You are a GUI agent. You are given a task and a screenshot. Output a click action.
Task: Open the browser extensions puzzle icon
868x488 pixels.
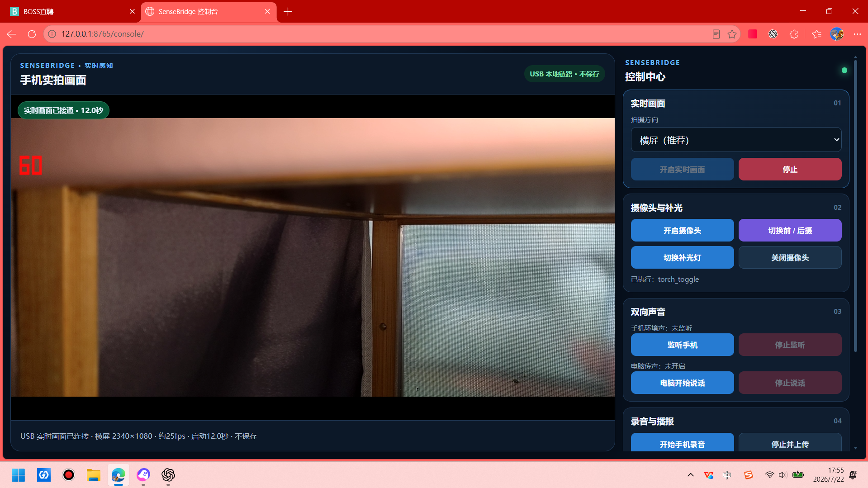[794, 34]
